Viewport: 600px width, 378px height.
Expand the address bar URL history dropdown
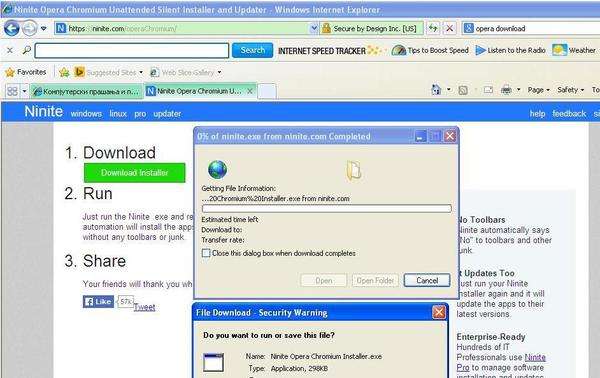tap(314, 28)
